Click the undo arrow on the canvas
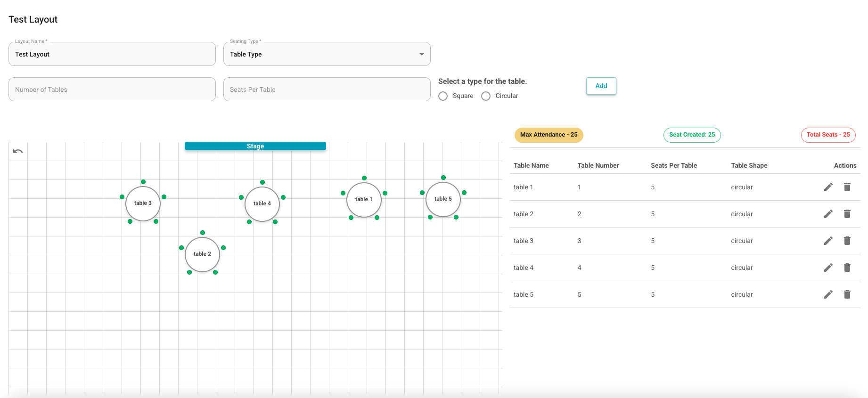868x398 pixels. tap(18, 151)
